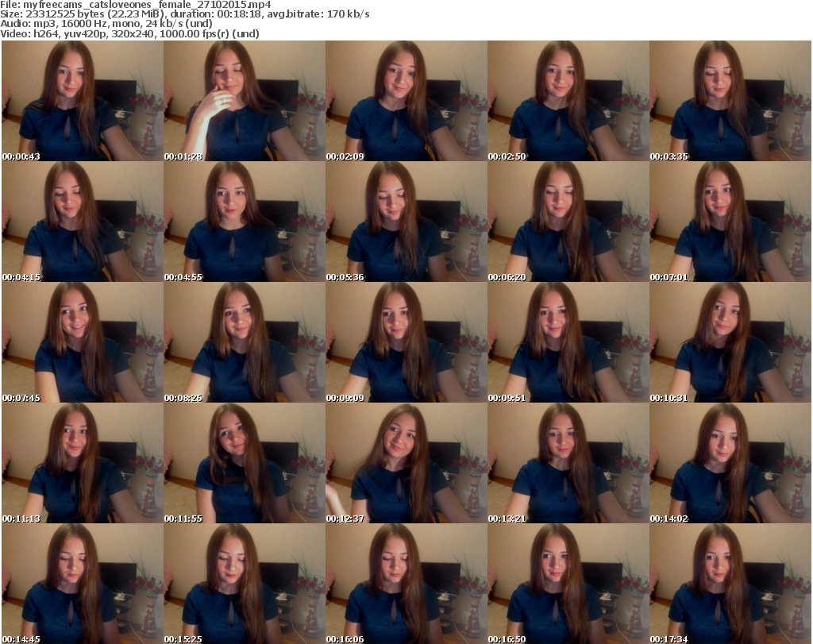The height and width of the screenshot is (644, 813).
Task: Choose the thumbnail stamped 00:16:50
Action: coord(568,584)
